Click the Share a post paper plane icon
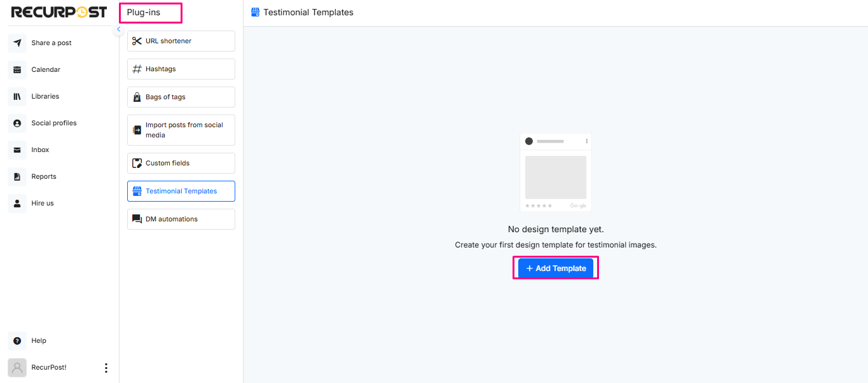Viewport: 868px width, 383px height. pos(17,43)
